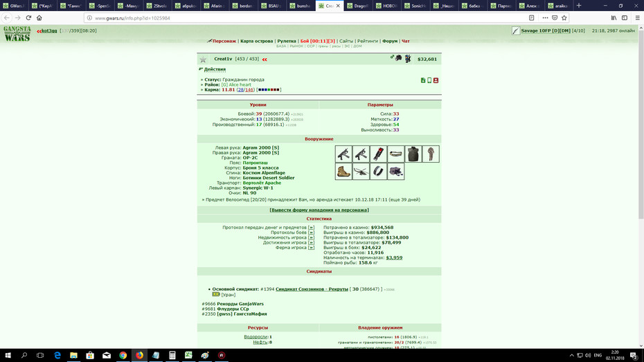
Task: Click the Нефть resource link
Action: pos(260,342)
